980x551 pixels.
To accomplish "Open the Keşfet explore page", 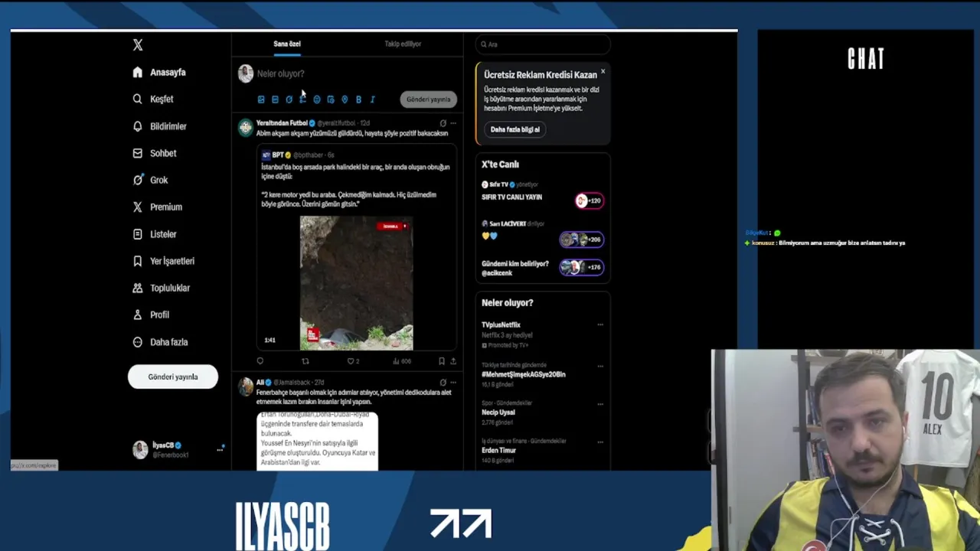I will click(153, 99).
